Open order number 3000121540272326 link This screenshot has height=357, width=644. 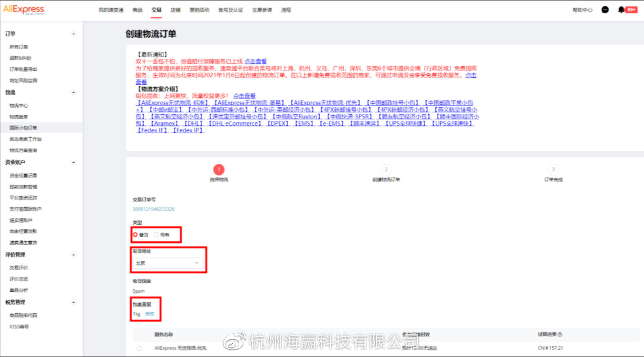coord(154,209)
